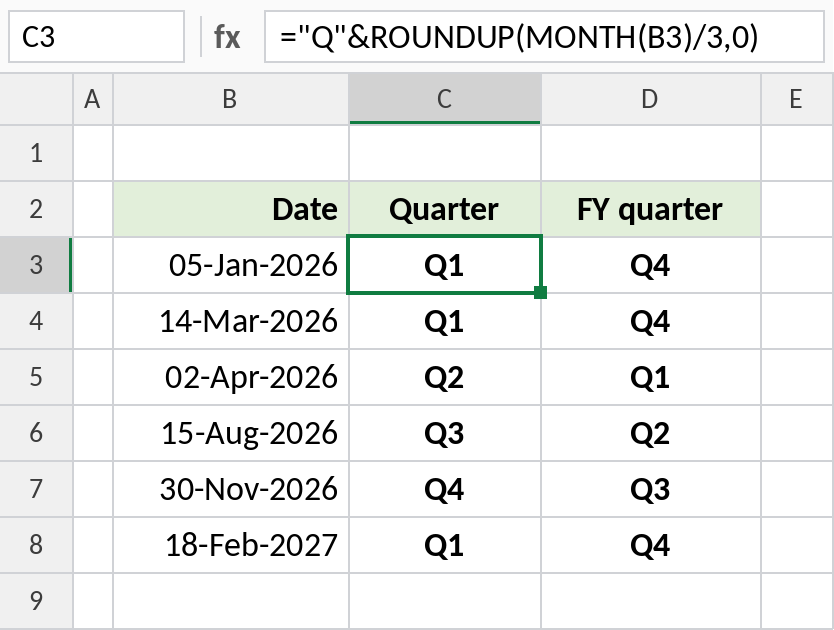Select row 1 header

(x=36, y=153)
